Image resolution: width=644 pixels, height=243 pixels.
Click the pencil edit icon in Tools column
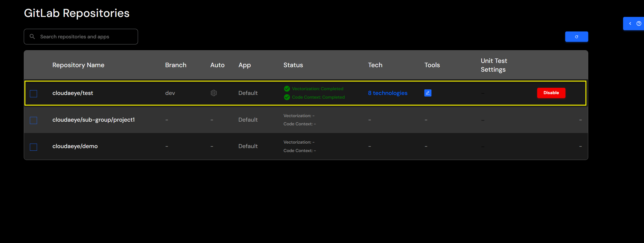[428, 93]
